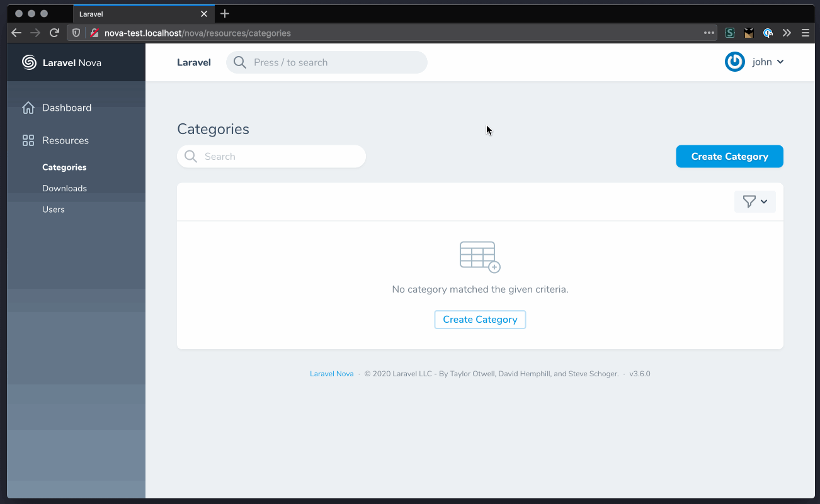Screen dimensions: 820x504
Task: Select Downloads in the sidebar
Action: [x=64, y=188]
